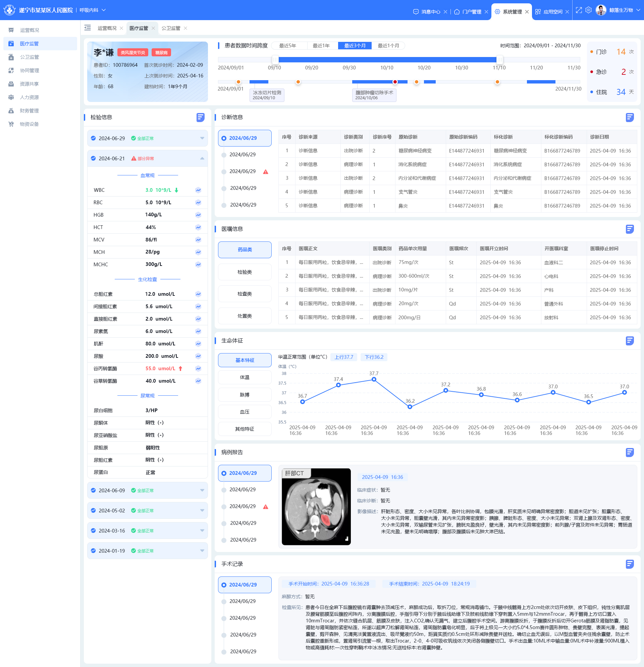
Task: Select the 最近5年 time span option
Action: pos(288,46)
